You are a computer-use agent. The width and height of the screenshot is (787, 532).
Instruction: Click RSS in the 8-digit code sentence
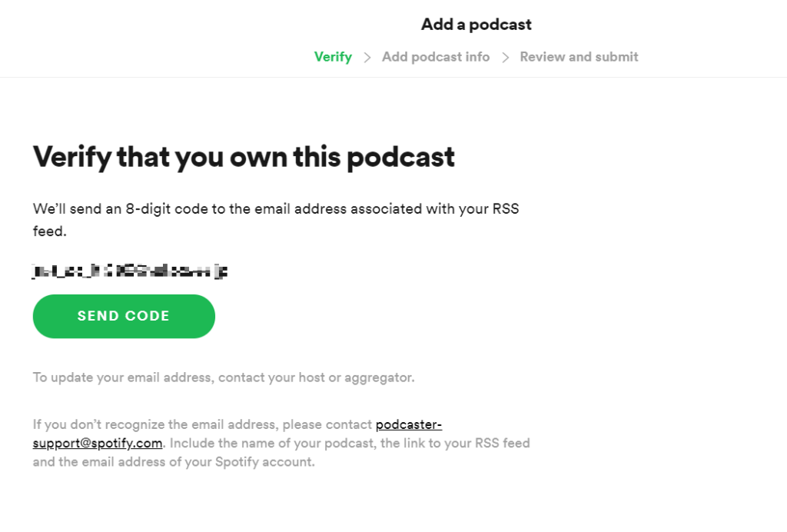pos(506,209)
